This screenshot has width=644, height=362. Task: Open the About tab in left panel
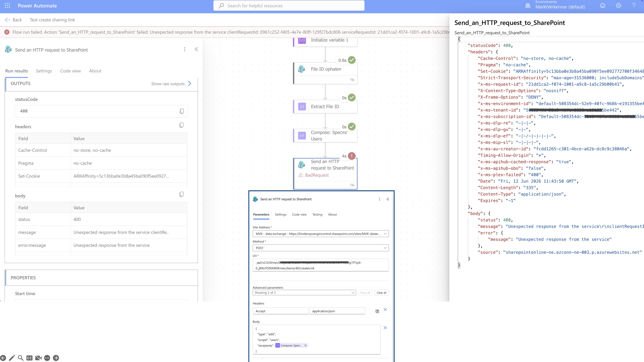coord(95,71)
